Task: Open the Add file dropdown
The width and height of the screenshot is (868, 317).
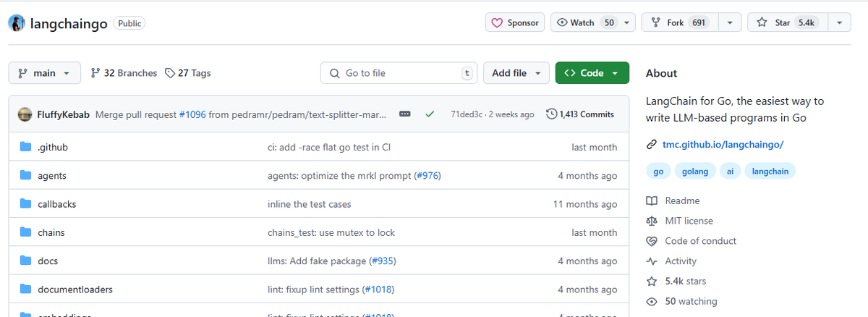Action: 516,73
